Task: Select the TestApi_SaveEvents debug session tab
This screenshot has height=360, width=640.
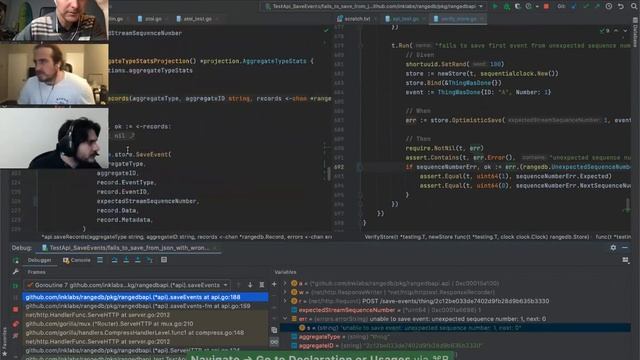Action: point(129,248)
